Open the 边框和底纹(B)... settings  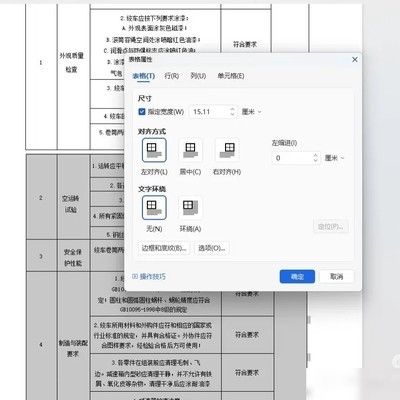[164, 248]
